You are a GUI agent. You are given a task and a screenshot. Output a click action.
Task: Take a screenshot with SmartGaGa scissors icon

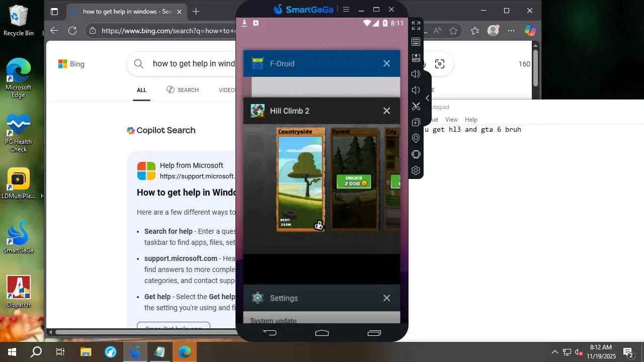[416, 106]
